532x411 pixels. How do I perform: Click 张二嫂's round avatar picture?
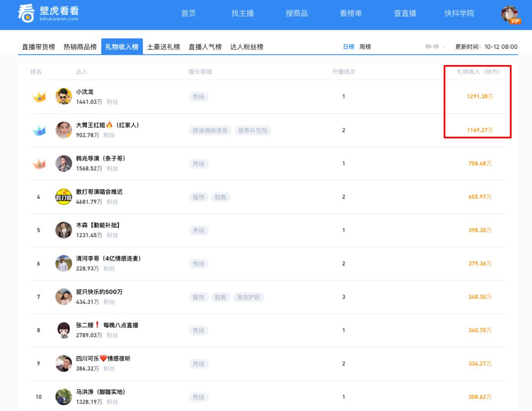63,330
